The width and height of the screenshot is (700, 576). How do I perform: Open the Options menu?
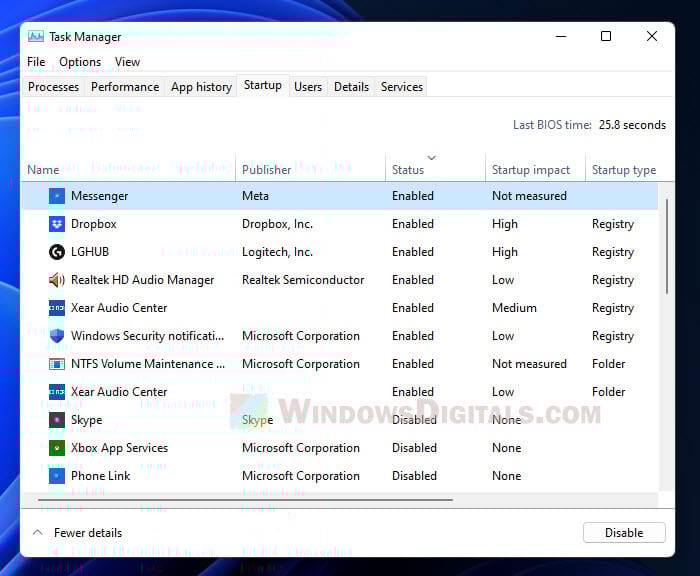80,62
